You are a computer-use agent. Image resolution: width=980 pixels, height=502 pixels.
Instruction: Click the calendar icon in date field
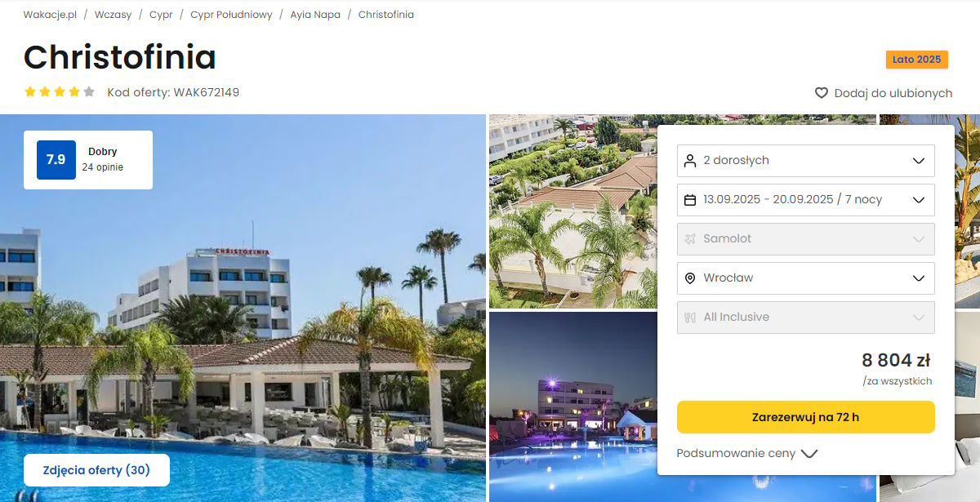coord(690,200)
